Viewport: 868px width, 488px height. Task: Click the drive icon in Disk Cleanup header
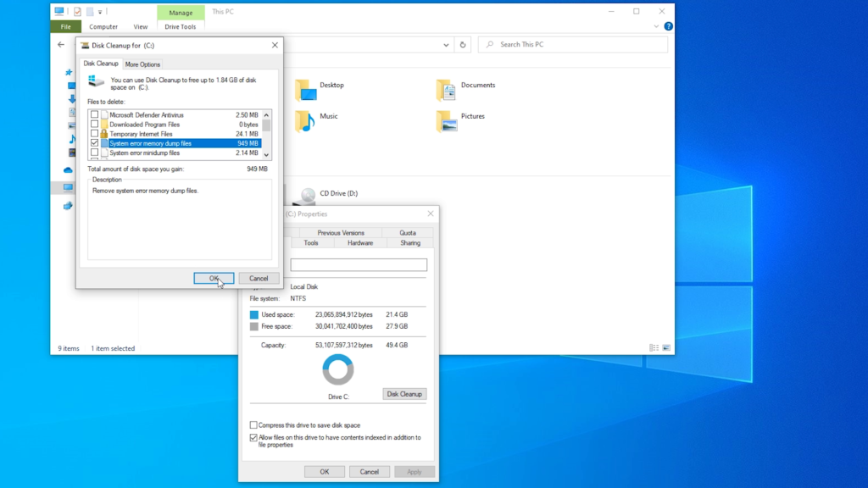pos(96,82)
